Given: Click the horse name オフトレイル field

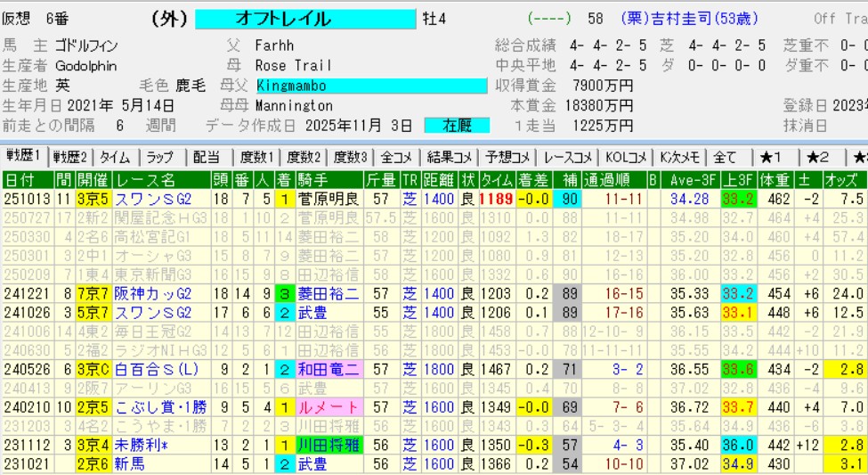Looking at the screenshot, I should click(x=305, y=20).
